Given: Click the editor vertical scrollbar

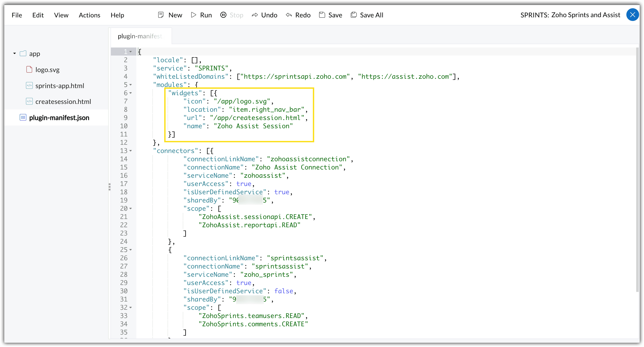Looking at the screenshot, I should [x=637, y=170].
